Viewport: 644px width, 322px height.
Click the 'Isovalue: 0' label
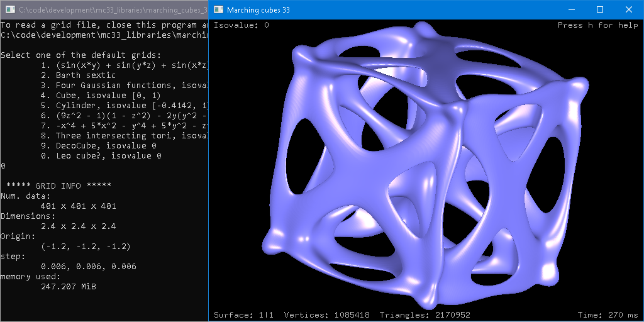click(241, 25)
